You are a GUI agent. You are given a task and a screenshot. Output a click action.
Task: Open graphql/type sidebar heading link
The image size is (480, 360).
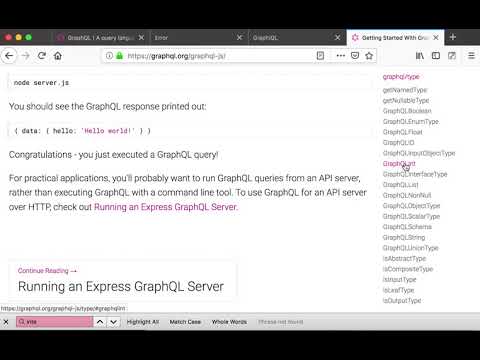[x=401, y=77]
